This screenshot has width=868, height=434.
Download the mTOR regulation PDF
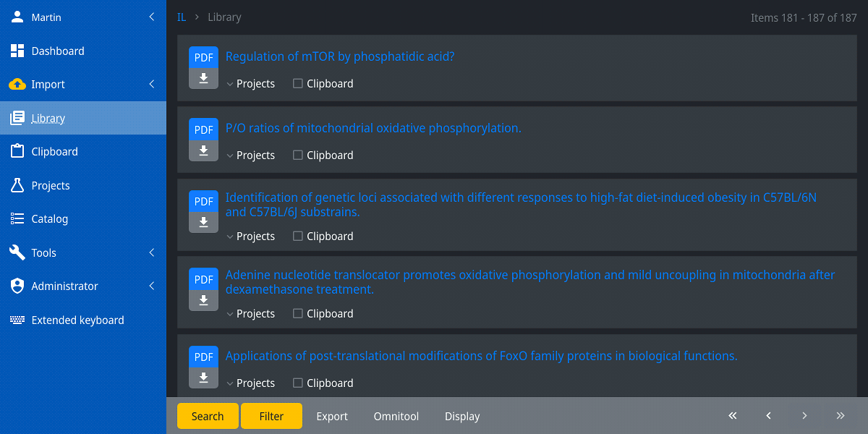[x=203, y=78]
